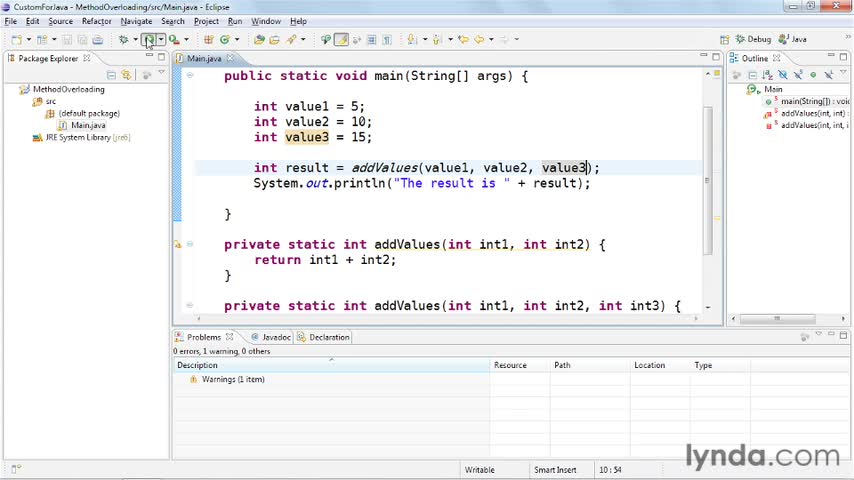Viewport: 854px width, 480px height.
Task: Click the Outline horizontal scrollbar thumb
Action: (x=777, y=318)
